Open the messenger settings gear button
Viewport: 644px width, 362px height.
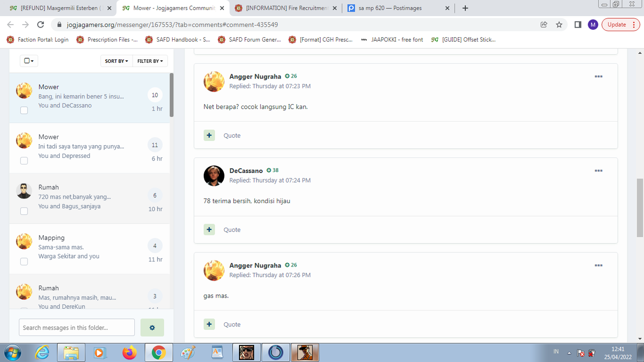152,327
